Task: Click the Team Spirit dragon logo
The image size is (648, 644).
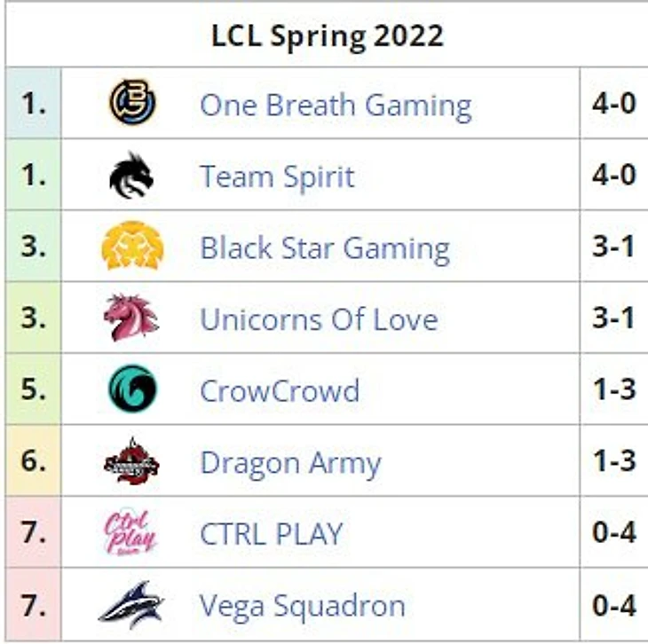Action: coord(132,175)
